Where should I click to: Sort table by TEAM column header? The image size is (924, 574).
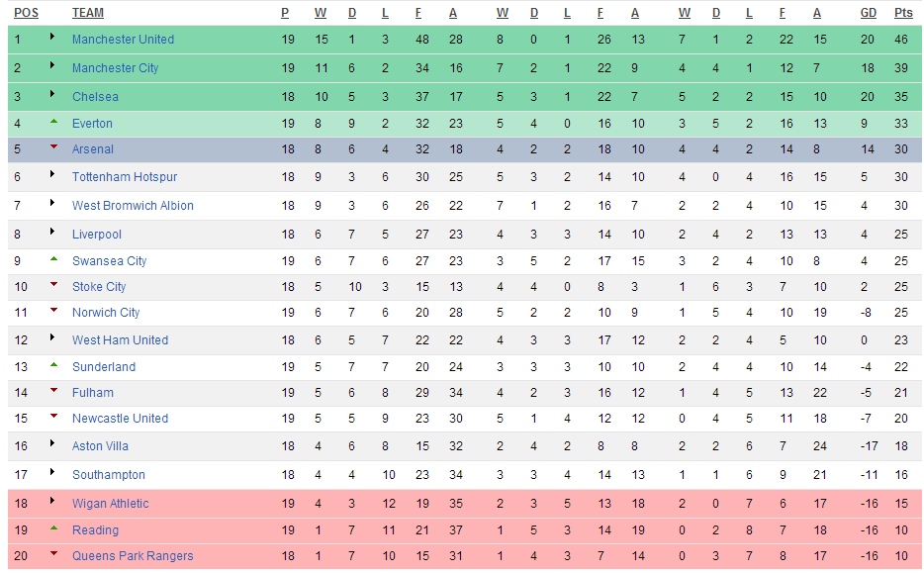click(88, 13)
